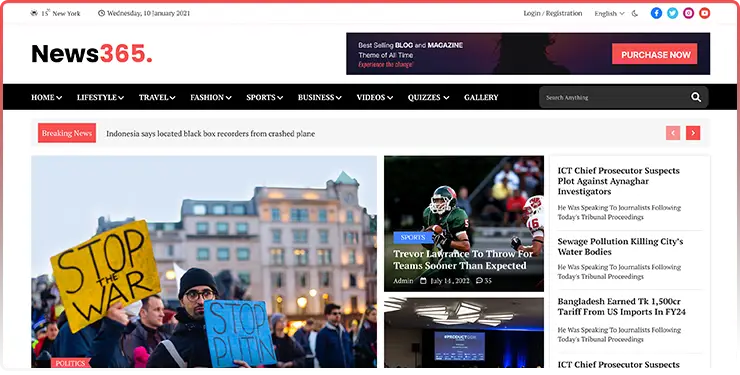
Task: Open the Indonesia black box headline
Action: point(210,133)
